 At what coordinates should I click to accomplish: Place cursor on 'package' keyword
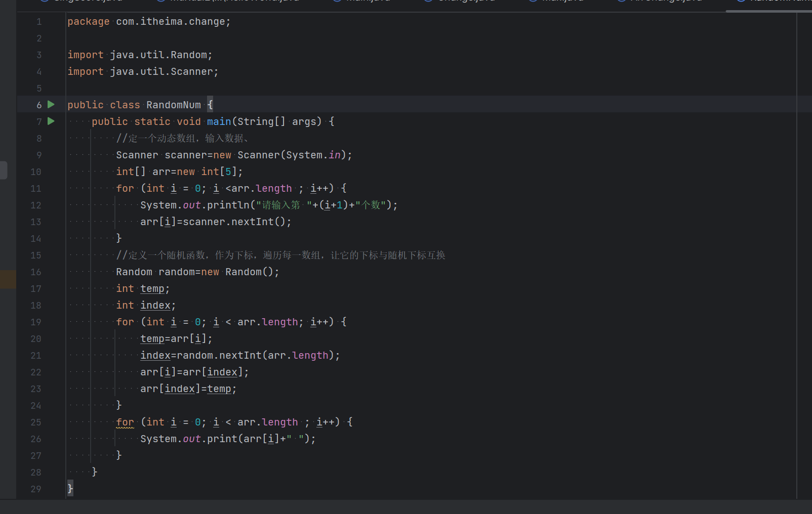pos(89,22)
